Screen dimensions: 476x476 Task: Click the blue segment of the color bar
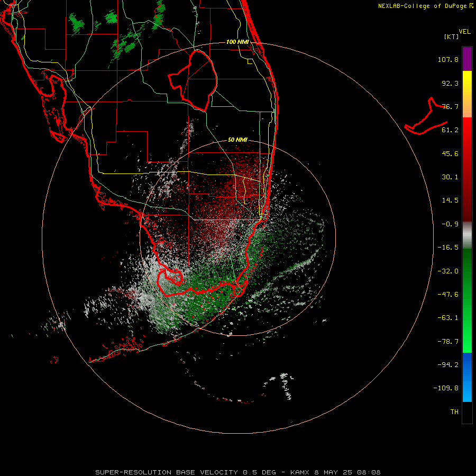point(467,377)
